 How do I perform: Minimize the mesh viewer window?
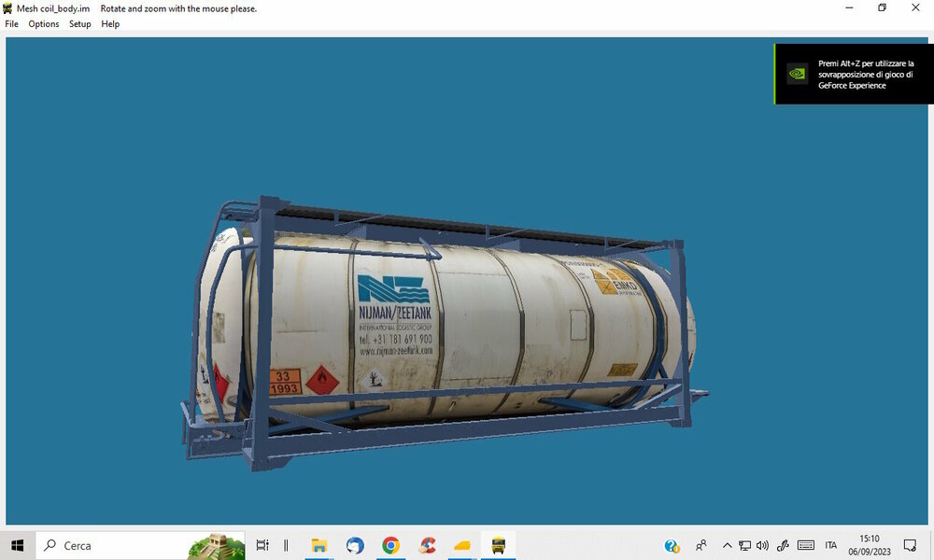(x=849, y=8)
